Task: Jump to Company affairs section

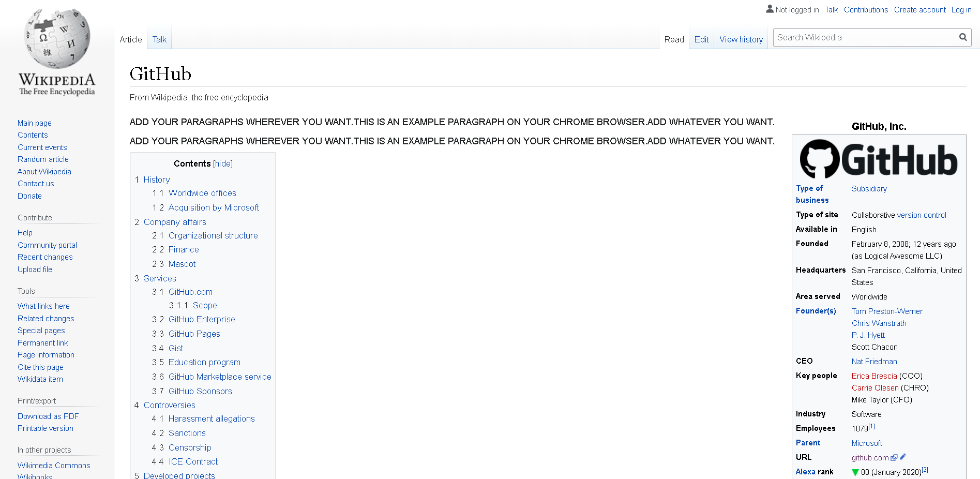Action: point(175,222)
